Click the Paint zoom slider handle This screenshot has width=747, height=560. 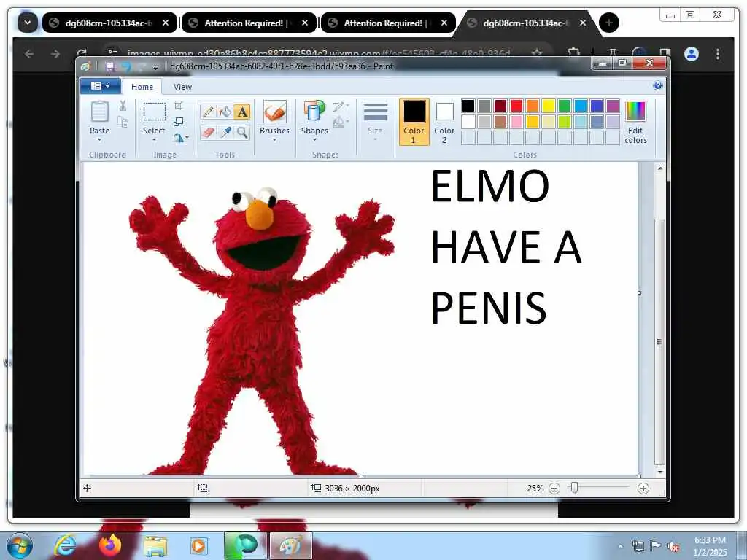(x=575, y=488)
